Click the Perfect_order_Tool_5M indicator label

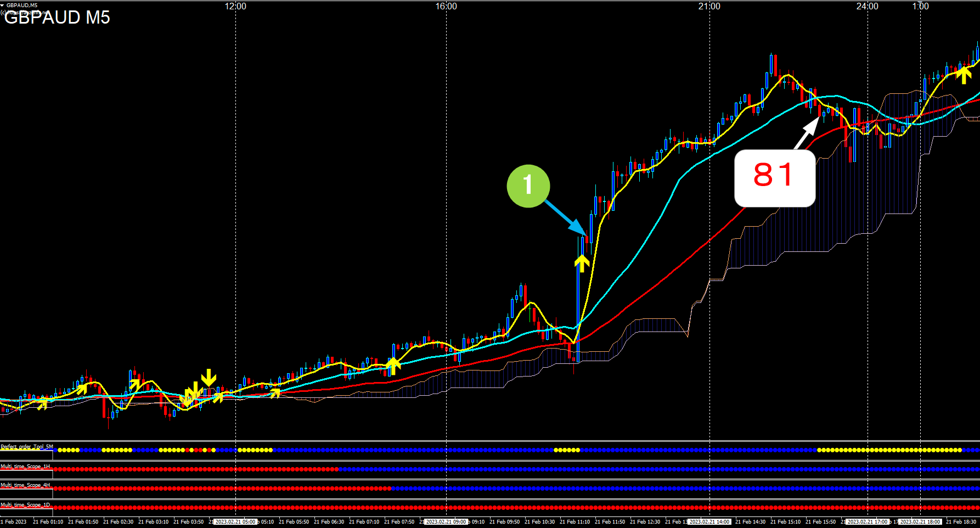tap(27, 447)
